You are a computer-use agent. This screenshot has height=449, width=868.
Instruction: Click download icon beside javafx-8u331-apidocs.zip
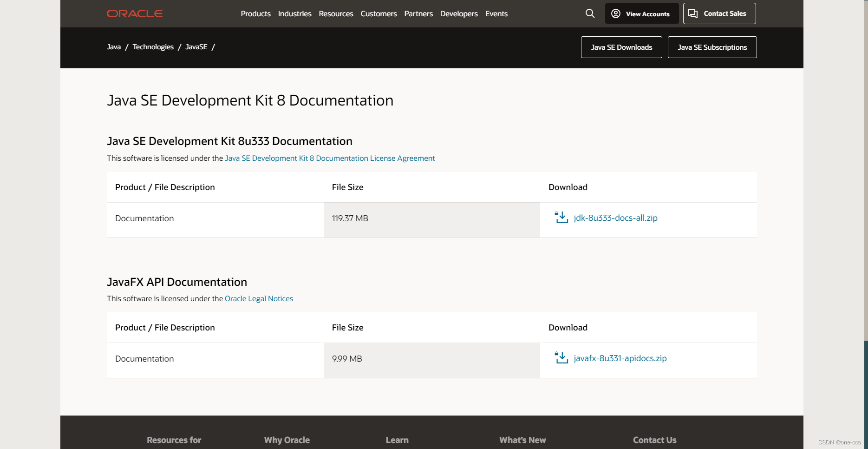pyautogui.click(x=561, y=357)
